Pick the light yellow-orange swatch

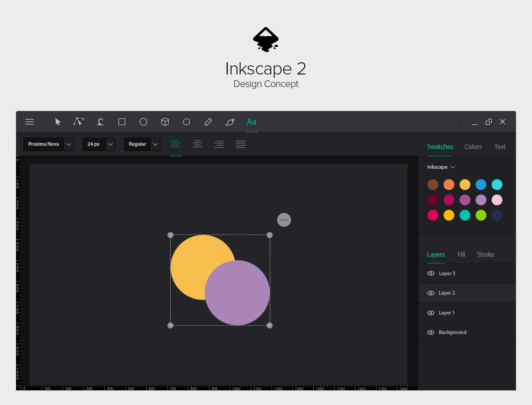point(465,184)
